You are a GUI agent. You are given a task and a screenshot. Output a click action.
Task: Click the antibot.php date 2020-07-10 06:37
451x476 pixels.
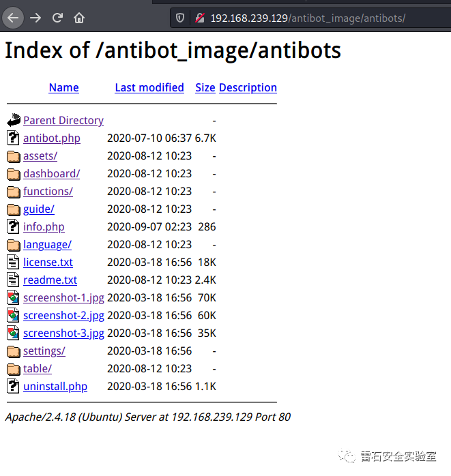click(x=149, y=138)
